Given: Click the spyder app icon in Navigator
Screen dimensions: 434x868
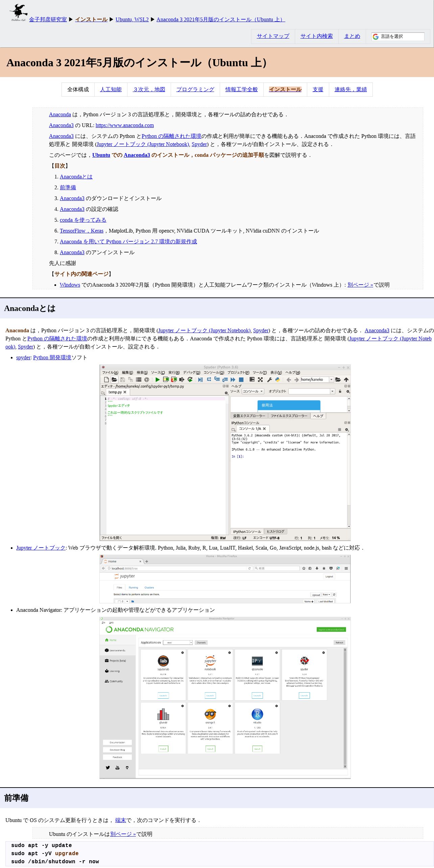Looking at the screenshot, I should pos(304,661).
